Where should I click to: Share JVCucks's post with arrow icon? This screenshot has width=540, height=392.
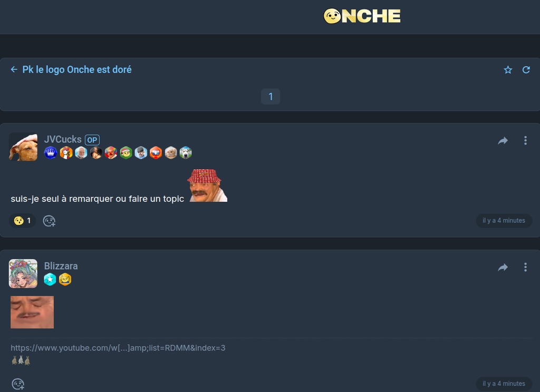[503, 141]
